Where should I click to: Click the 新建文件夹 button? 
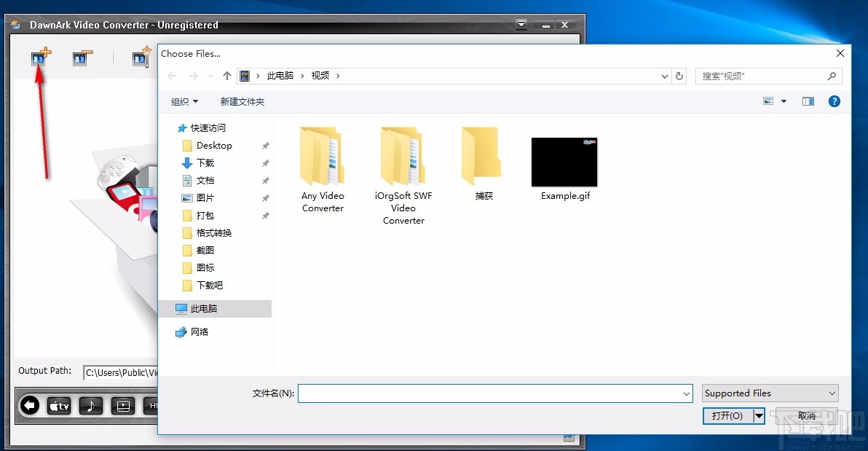[242, 101]
